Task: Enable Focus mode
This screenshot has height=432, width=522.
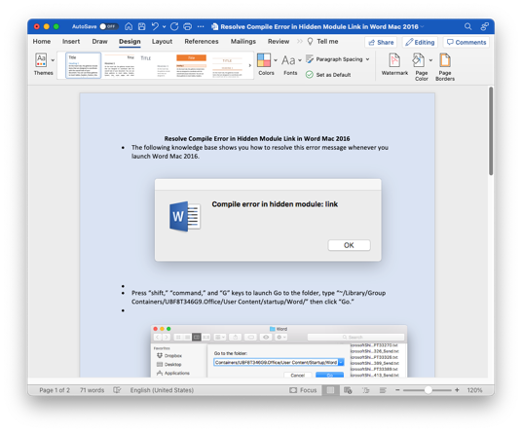Action: [x=303, y=390]
